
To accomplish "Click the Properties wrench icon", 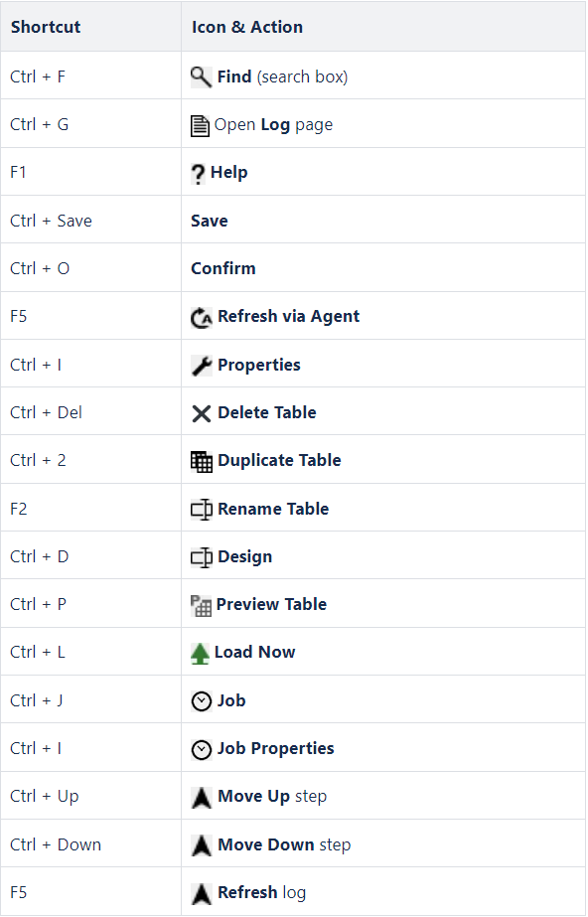I will [x=202, y=366].
